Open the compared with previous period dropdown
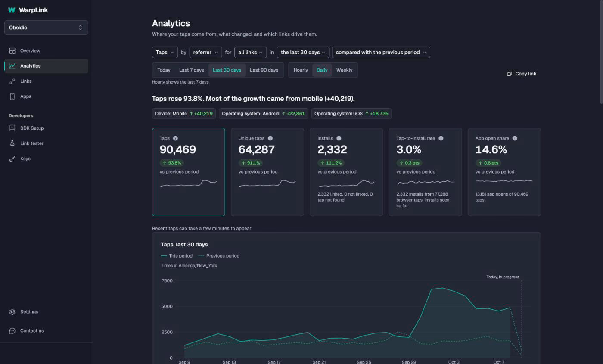Viewport: 603px width, 364px height. click(x=381, y=53)
